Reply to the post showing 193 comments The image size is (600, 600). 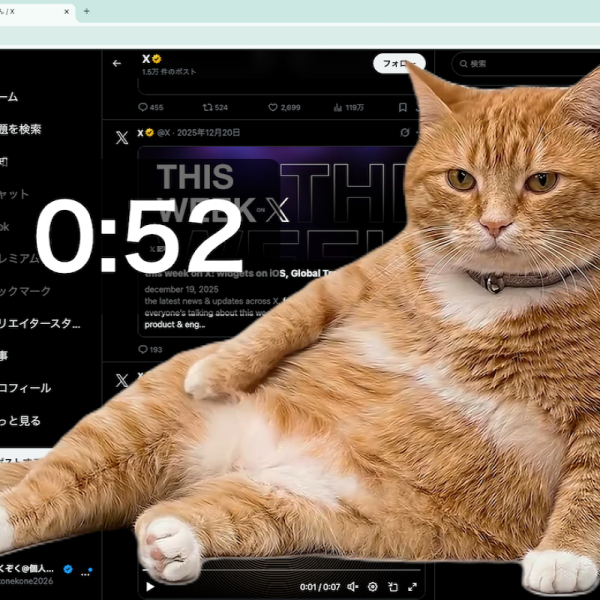pos(150,349)
